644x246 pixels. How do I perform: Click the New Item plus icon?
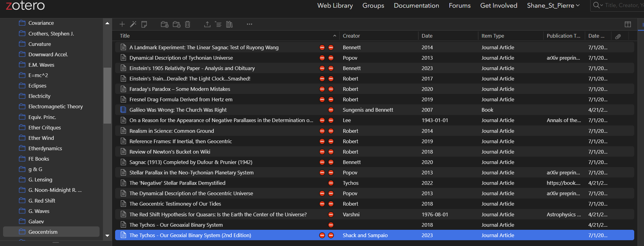(x=122, y=24)
